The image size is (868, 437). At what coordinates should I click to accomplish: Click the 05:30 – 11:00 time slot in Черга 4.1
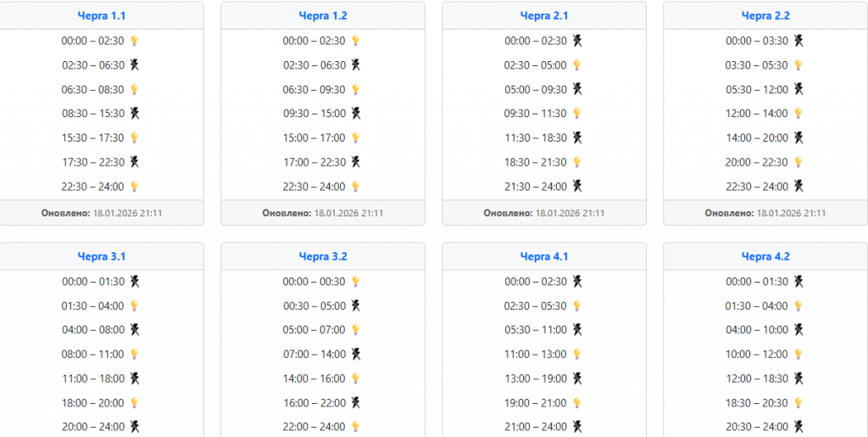536,330
